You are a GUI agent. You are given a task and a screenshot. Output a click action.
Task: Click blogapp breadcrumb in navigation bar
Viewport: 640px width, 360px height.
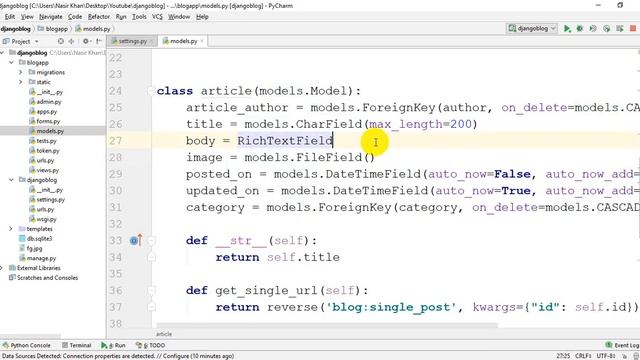pos(53,29)
